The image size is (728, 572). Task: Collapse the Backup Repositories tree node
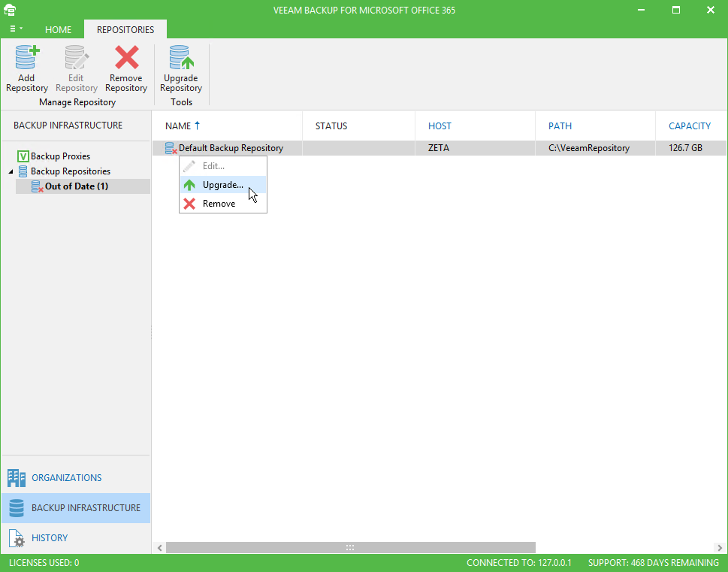coord(11,171)
